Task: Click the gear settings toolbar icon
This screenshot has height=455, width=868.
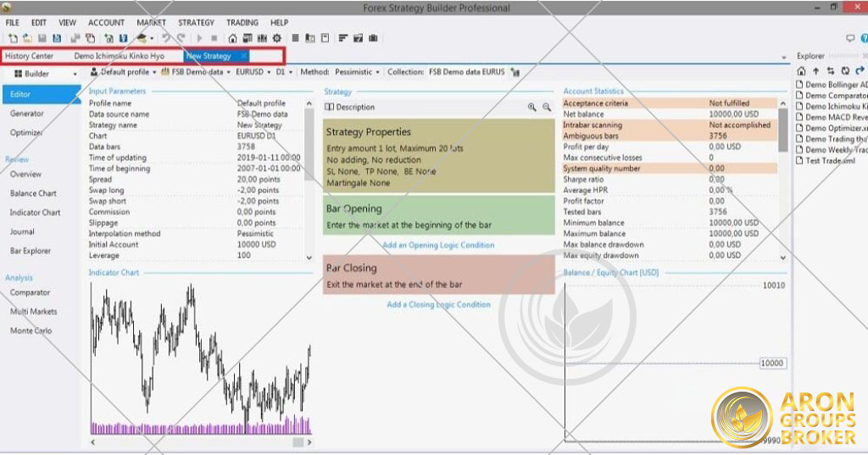Action: pyautogui.click(x=277, y=38)
